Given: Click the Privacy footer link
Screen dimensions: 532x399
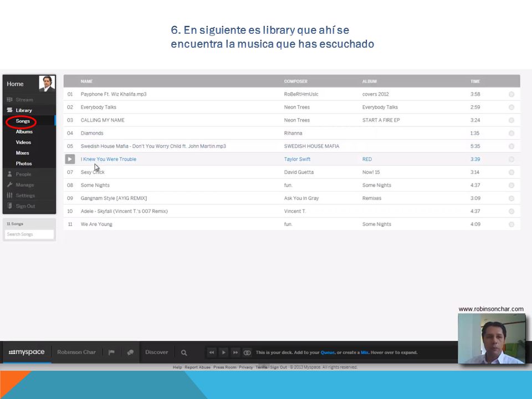Looking at the screenshot, I should [245, 367].
